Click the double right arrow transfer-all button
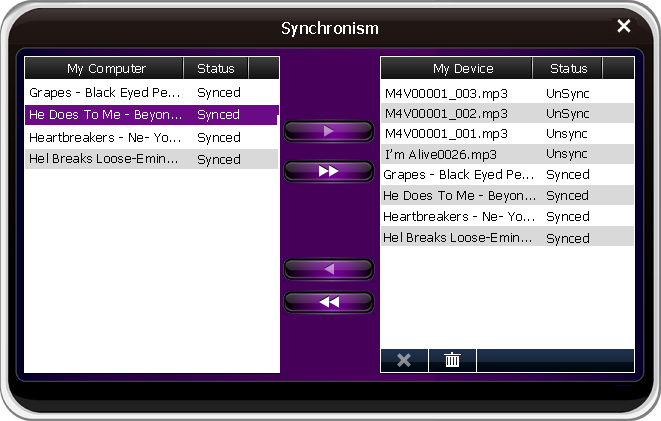 tap(329, 171)
